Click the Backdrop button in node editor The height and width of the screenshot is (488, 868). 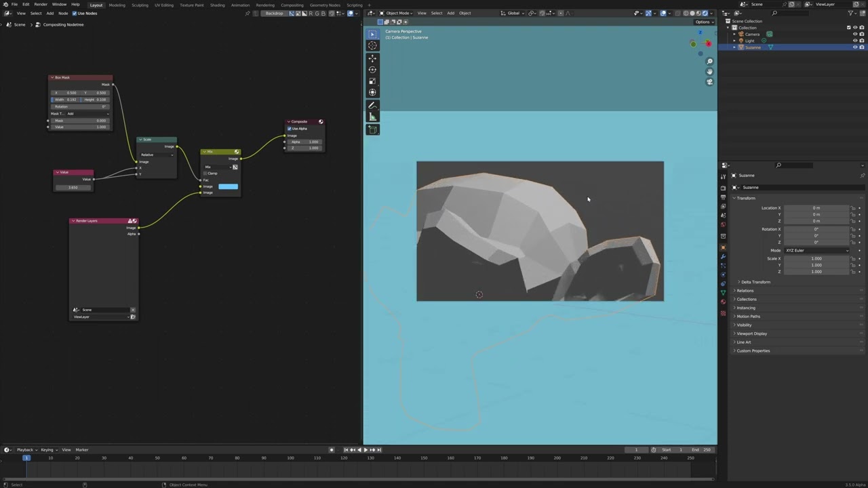click(x=274, y=14)
